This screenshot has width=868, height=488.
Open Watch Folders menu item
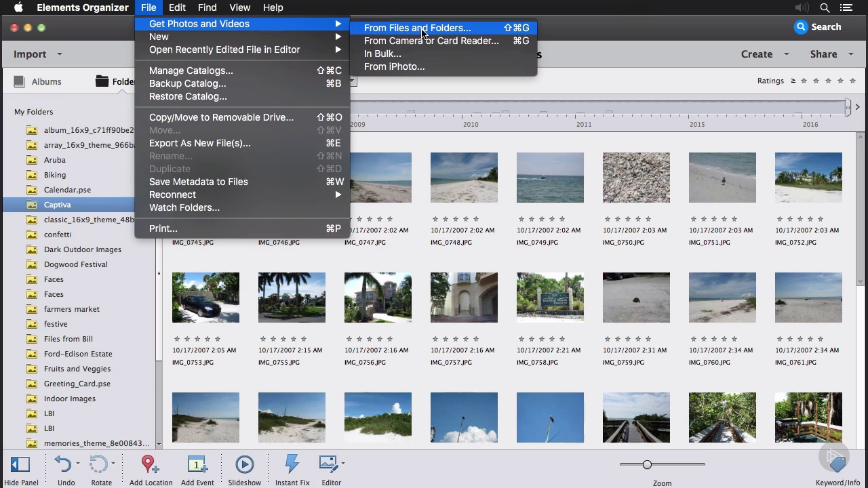point(242,207)
